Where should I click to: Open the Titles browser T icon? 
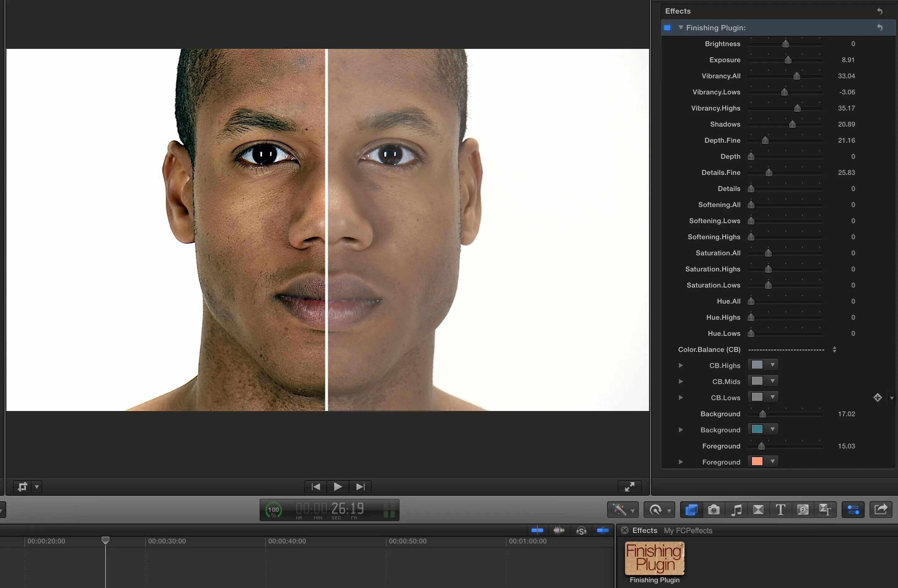780,510
